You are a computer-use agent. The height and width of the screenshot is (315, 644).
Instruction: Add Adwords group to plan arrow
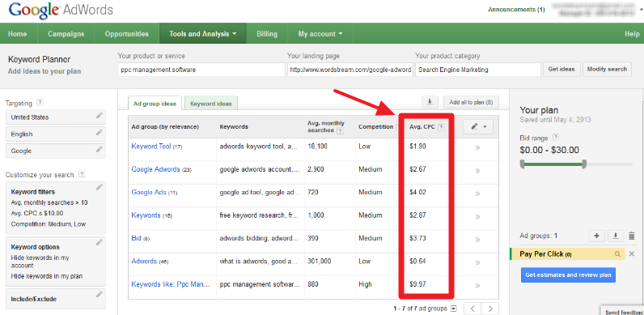[477, 262]
